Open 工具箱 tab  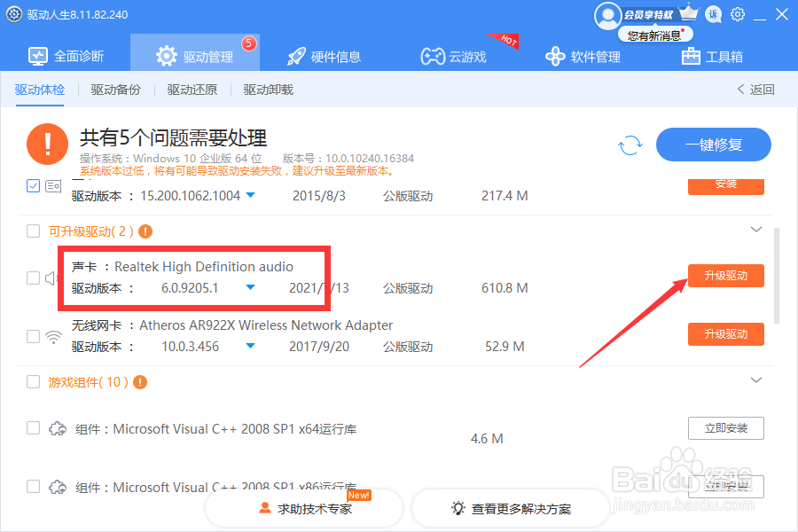tap(712, 57)
